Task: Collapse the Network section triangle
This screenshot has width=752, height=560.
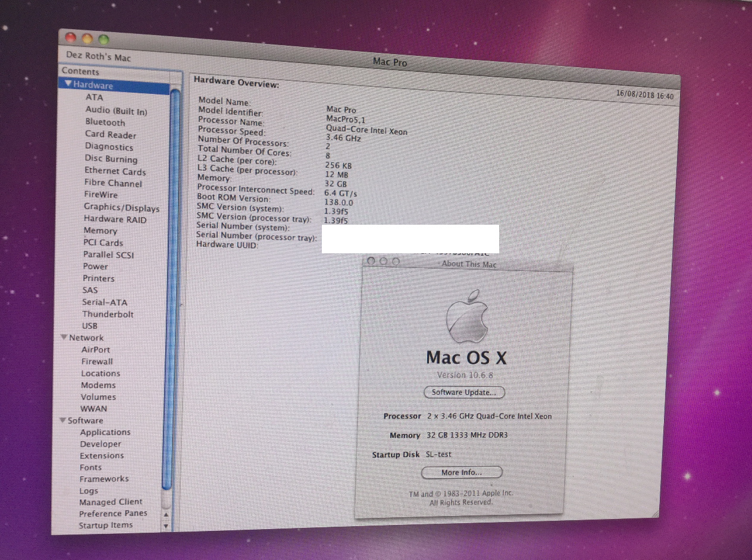Action: coord(64,337)
